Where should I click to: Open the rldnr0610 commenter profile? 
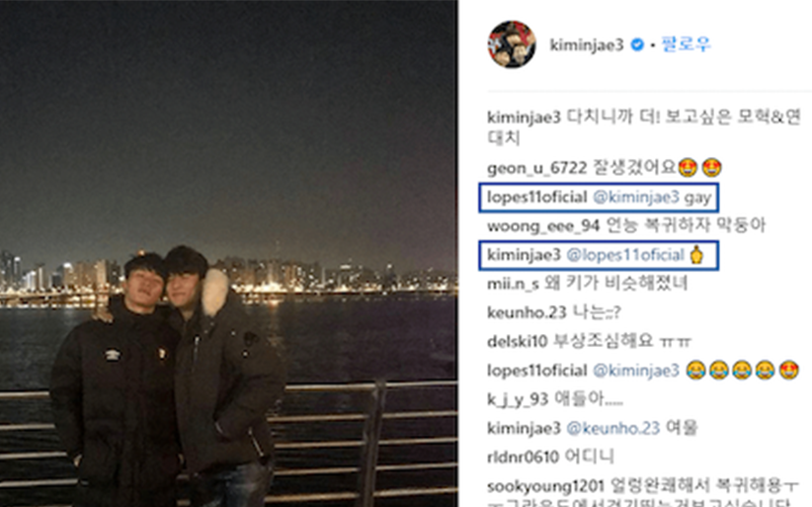coord(523,457)
